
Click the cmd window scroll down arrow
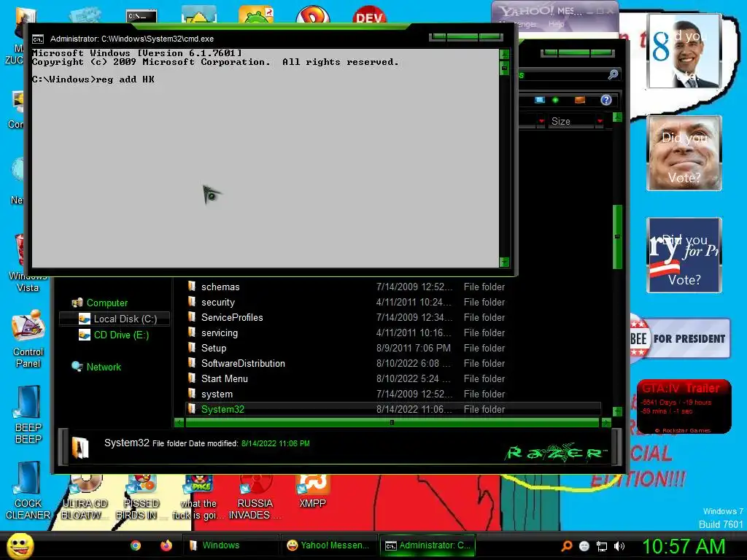pyautogui.click(x=505, y=262)
